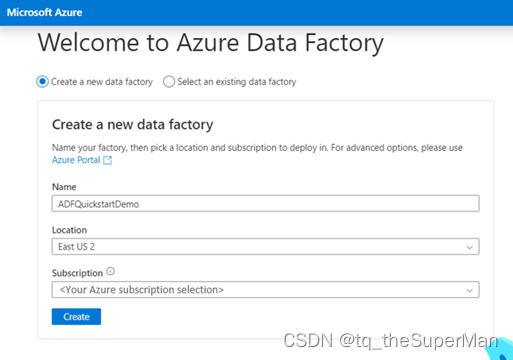Viewport: 513px width, 360px height.
Task: Click the Microsoft Azure logo text
Action: pos(44,13)
